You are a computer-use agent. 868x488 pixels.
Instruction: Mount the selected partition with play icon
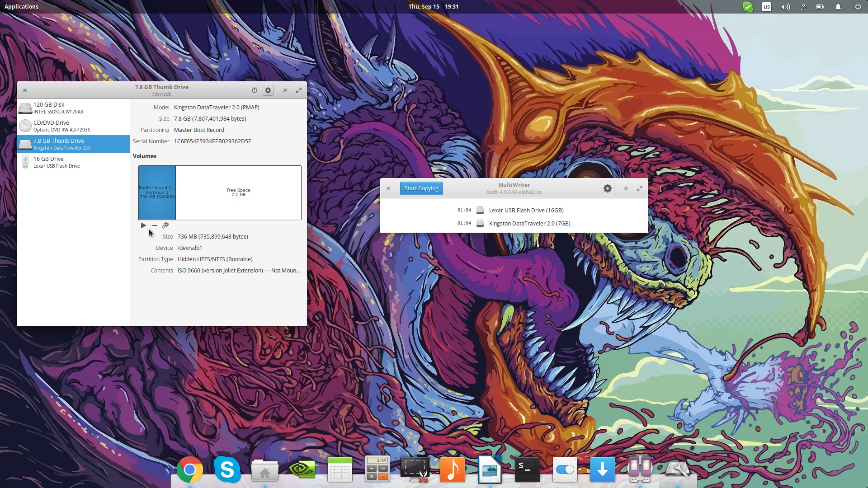[143, 225]
